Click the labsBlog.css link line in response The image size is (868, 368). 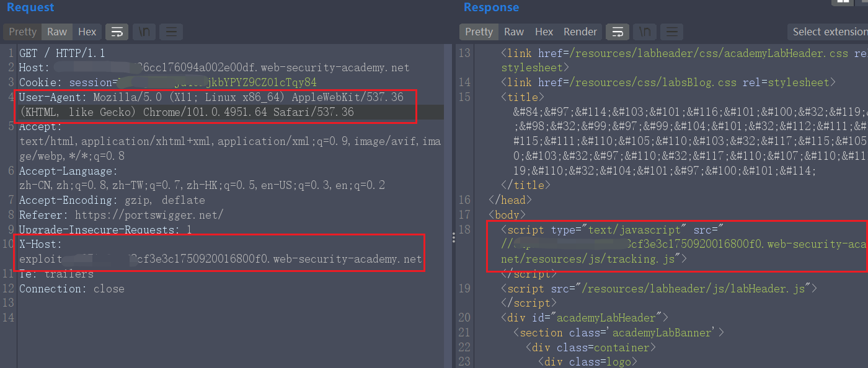click(668, 82)
